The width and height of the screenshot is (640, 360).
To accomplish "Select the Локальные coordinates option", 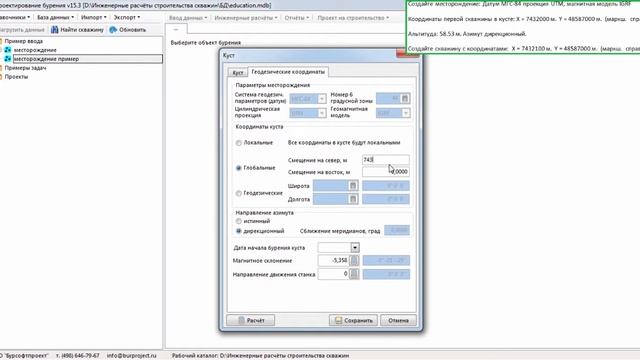I will point(239,143).
